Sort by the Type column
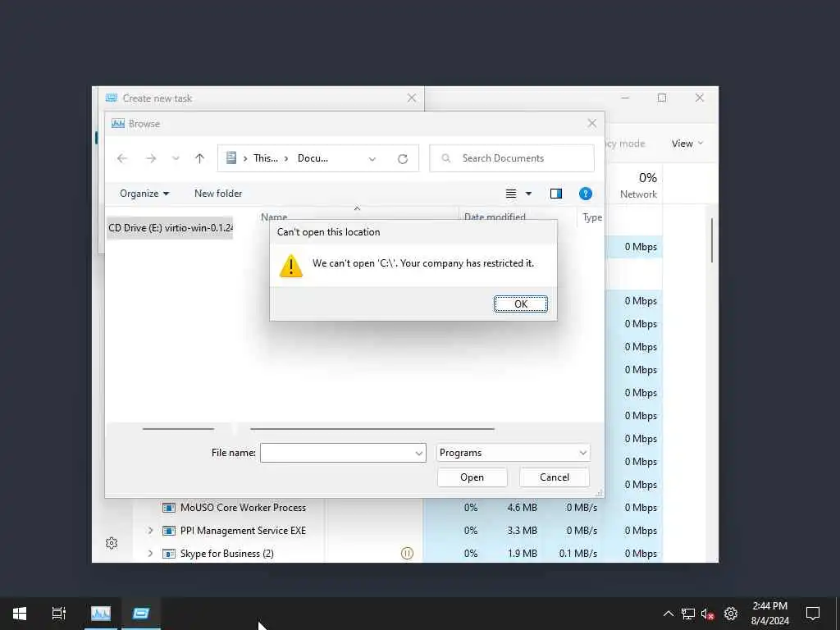Screen dimensions: 840x630 pyautogui.click(x=592, y=217)
